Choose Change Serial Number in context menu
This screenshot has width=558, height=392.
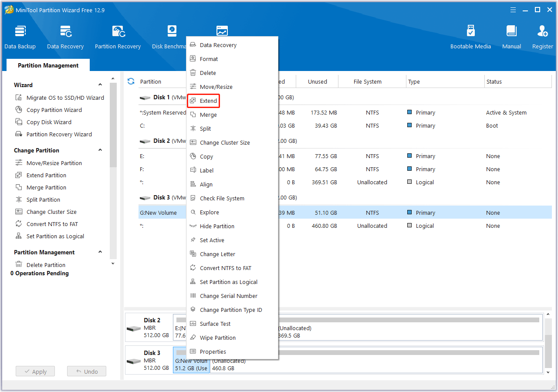[232, 296]
